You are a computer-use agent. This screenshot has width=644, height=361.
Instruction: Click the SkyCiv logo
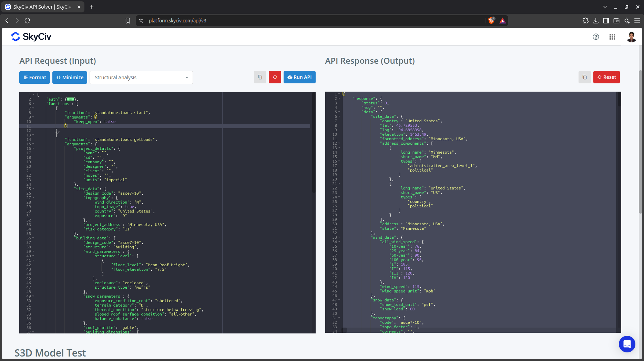click(x=31, y=37)
